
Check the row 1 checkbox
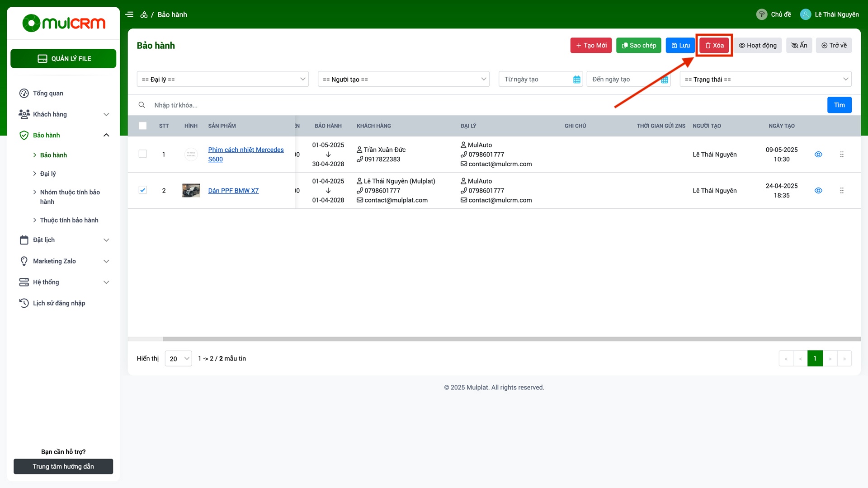coord(142,154)
